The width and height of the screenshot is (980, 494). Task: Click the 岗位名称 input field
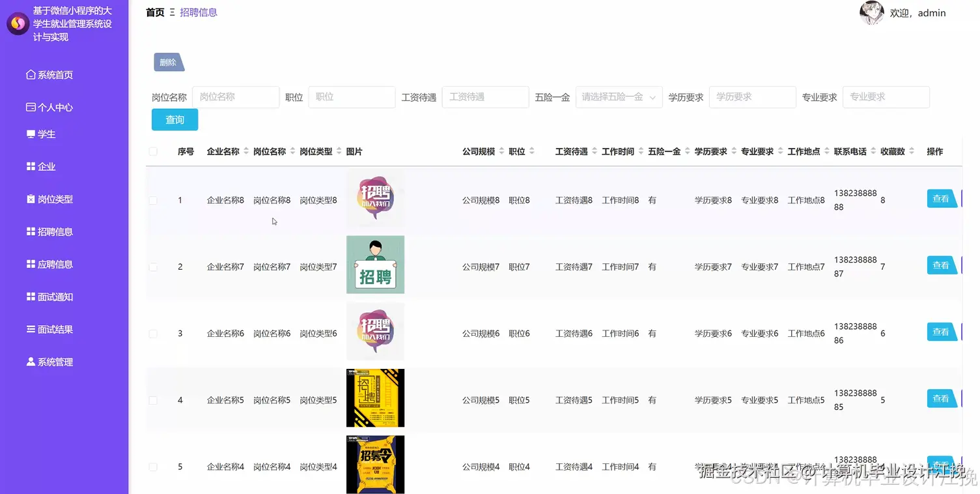point(236,96)
